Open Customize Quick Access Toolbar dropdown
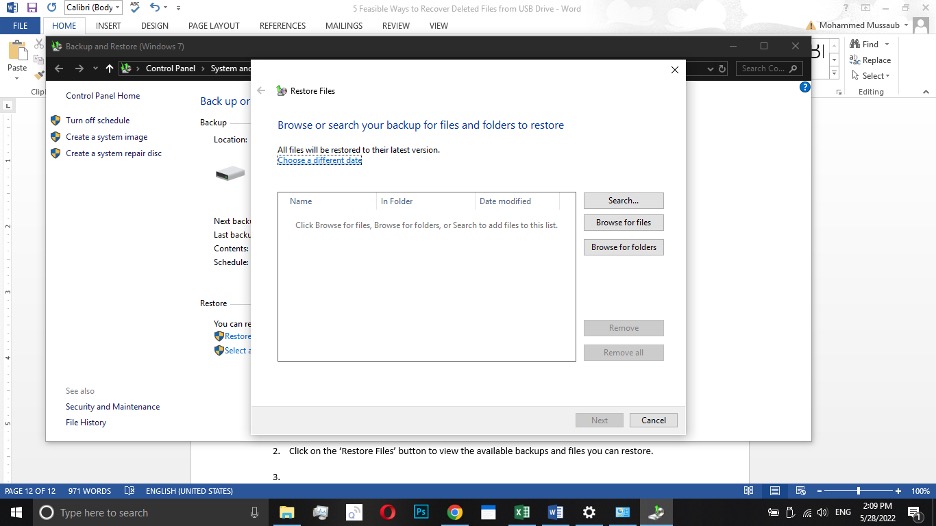 click(x=178, y=8)
